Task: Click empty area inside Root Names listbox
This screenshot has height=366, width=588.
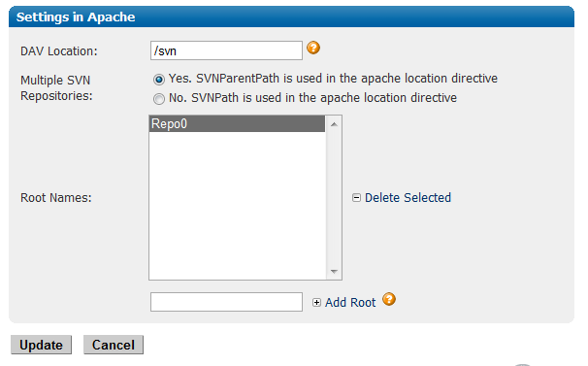Action: 238,205
